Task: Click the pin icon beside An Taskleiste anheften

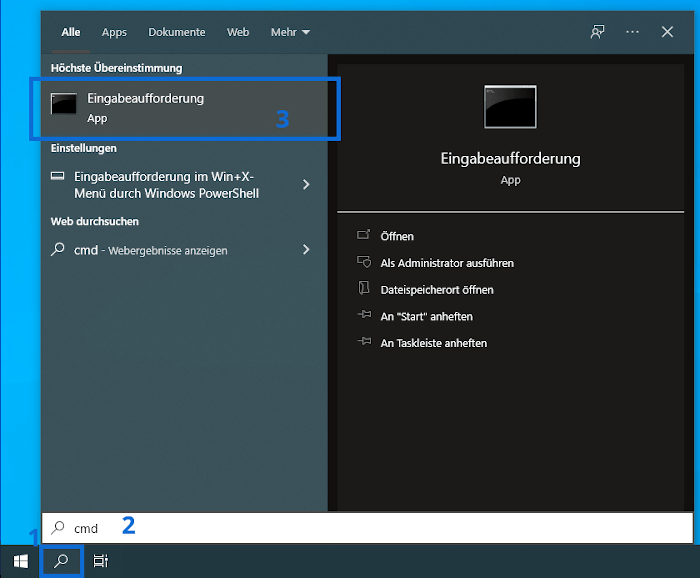Action: (364, 341)
